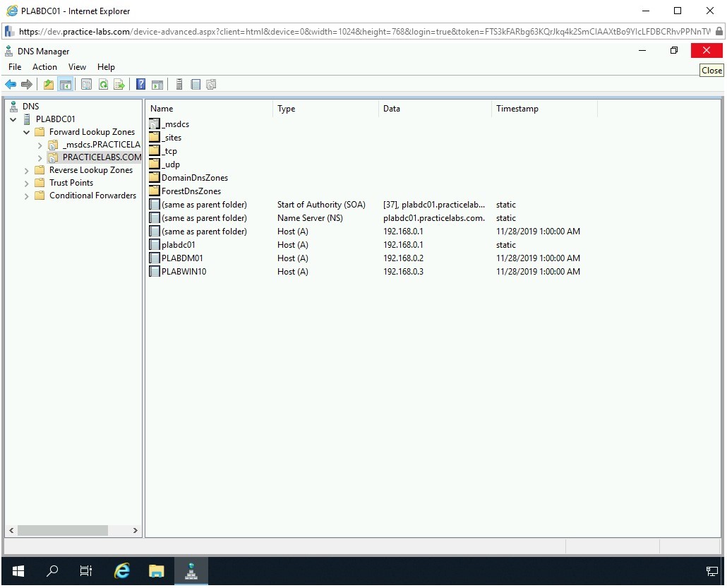Open the Action menu
The width and height of the screenshot is (727, 588).
[x=44, y=67]
